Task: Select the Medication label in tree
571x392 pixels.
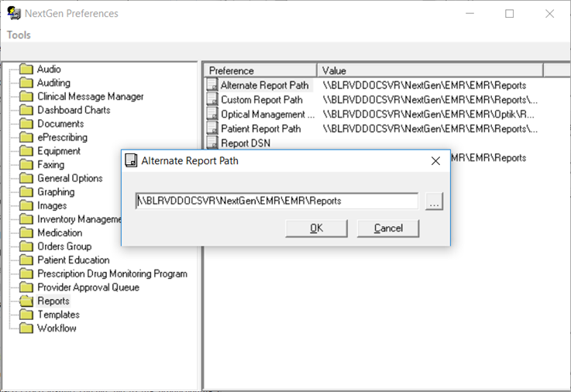Action: [x=60, y=233]
